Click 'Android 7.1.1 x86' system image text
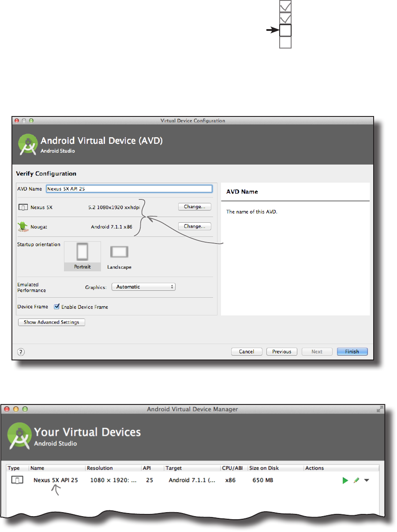This screenshot has width=397, height=532. point(112,226)
